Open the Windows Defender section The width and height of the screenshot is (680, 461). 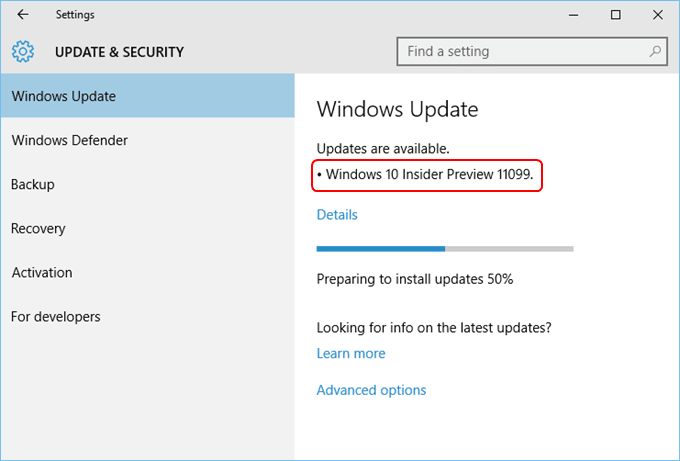coord(147,140)
